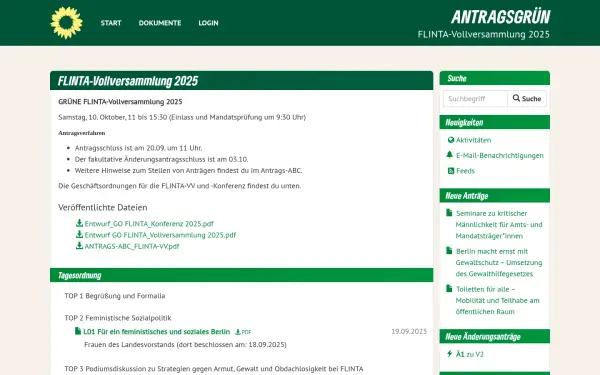
Task: Download Entwurf_GO FLINTA_Konferenz 2025.pdf
Action: (x=149, y=224)
